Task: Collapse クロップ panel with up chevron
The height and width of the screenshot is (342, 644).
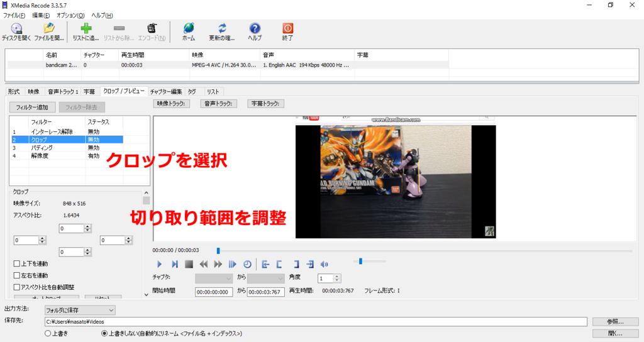Action: point(146,192)
